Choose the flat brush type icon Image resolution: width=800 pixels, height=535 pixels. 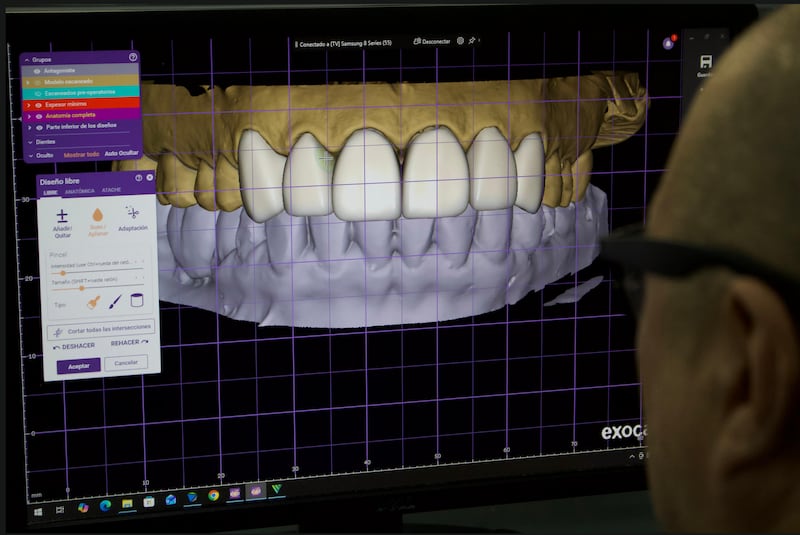point(93,302)
